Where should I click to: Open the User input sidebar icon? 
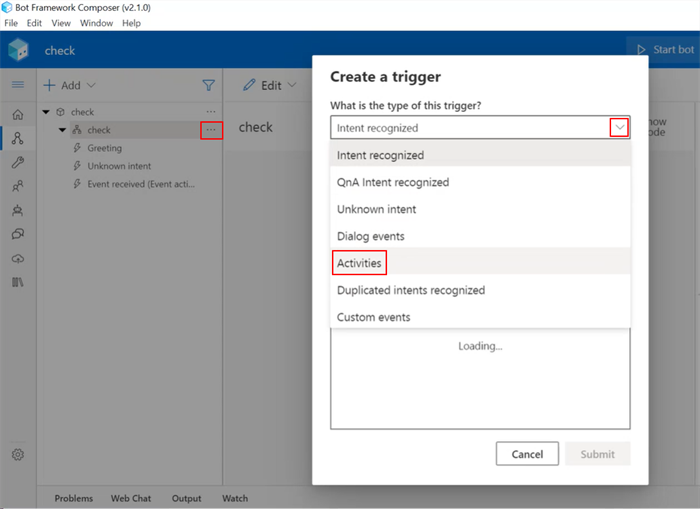click(18, 186)
